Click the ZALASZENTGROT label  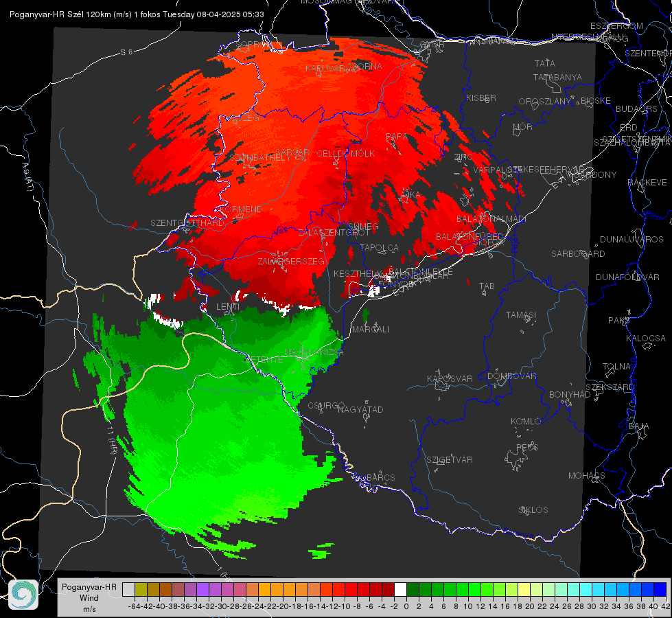[x=334, y=233]
